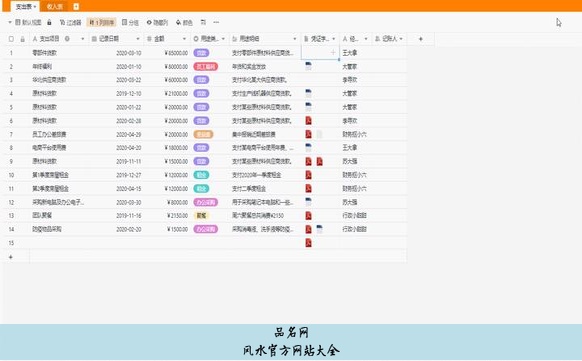The width and height of the screenshot is (582, 361).
Task: Select the pink category tag in row 12
Action: (x=206, y=202)
